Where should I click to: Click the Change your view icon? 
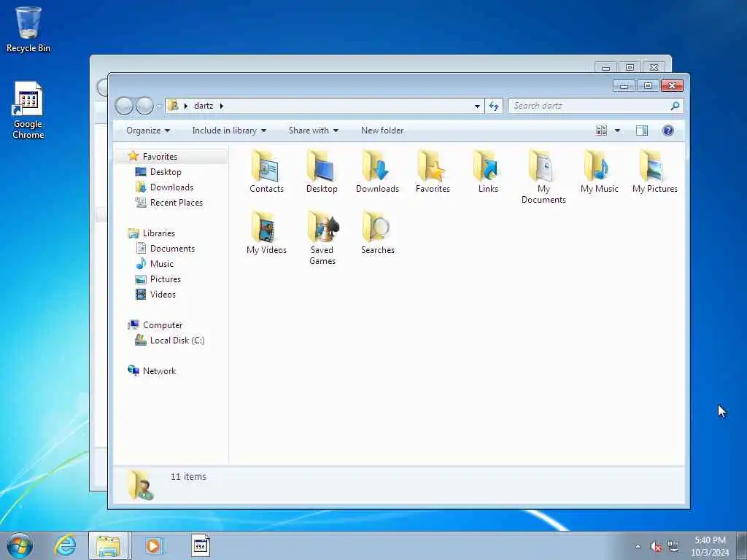click(601, 131)
